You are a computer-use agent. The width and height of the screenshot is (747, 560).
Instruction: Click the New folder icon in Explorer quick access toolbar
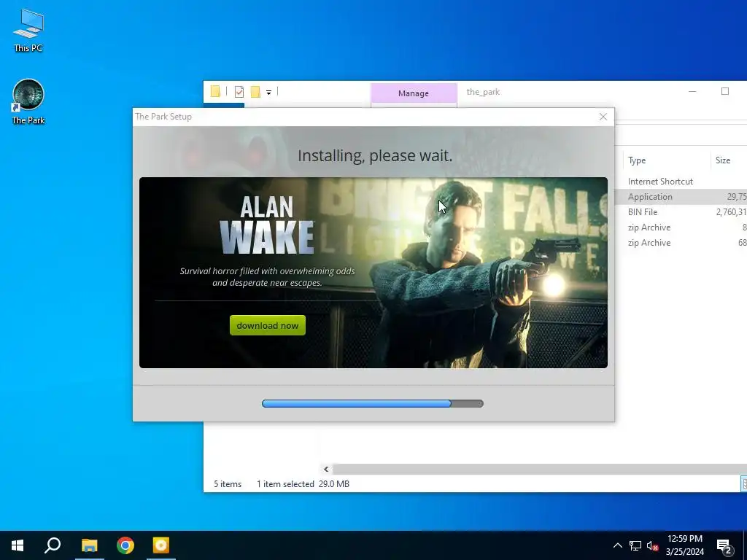255,91
